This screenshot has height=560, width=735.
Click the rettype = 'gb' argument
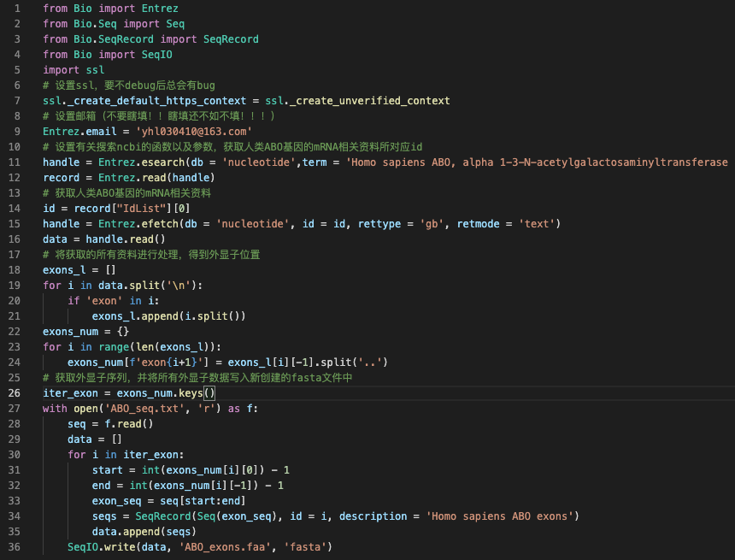point(400,224)
